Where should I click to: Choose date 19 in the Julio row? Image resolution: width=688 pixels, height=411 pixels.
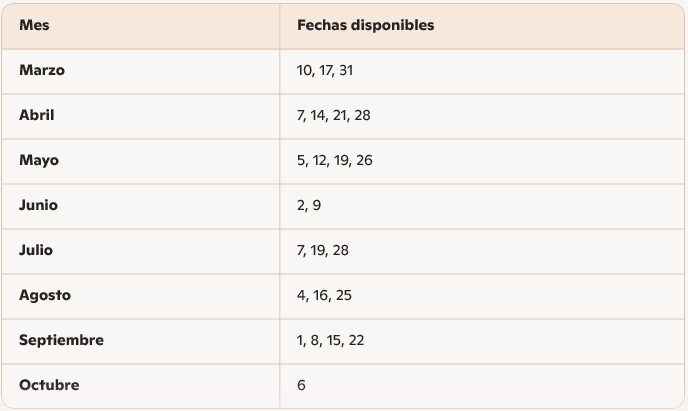point(318,250)
